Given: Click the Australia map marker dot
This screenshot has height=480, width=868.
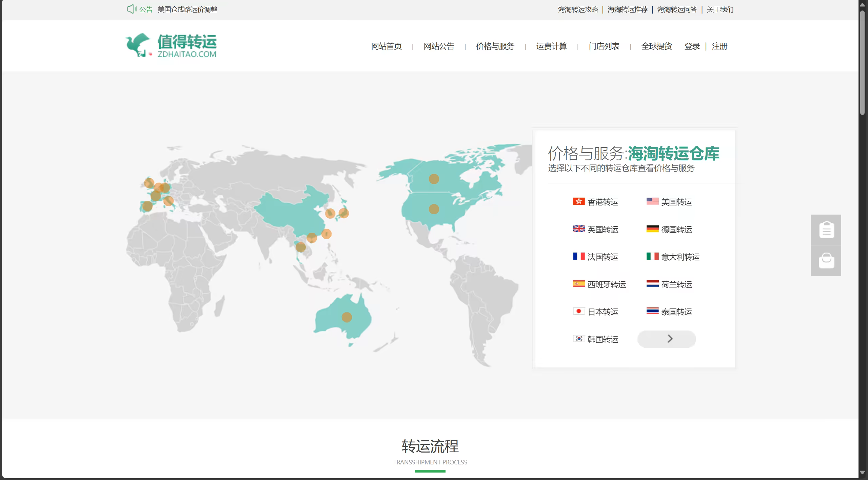Looking at the screenshot, I should tap(347, 317).
